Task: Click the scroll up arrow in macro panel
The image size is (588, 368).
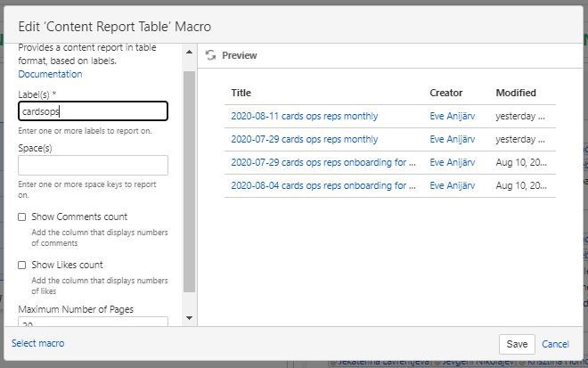Action: click(x=190, y=53)
